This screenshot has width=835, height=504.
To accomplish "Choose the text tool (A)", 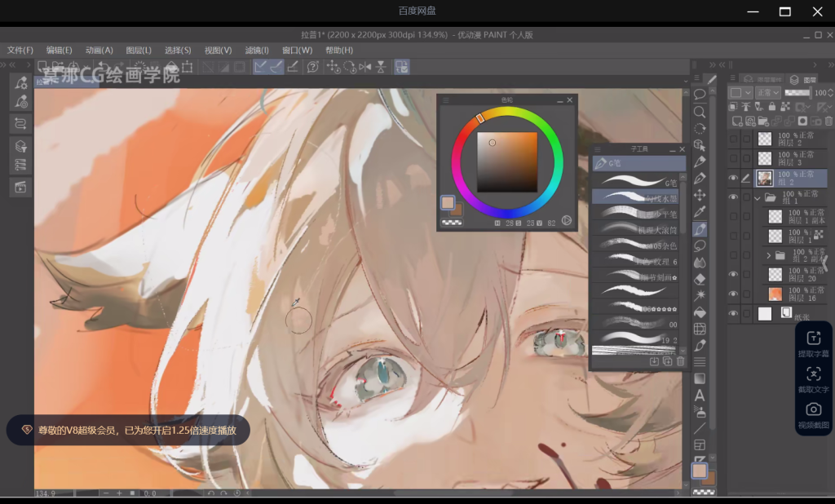I will pyautogui.click(x=700, y=396).
